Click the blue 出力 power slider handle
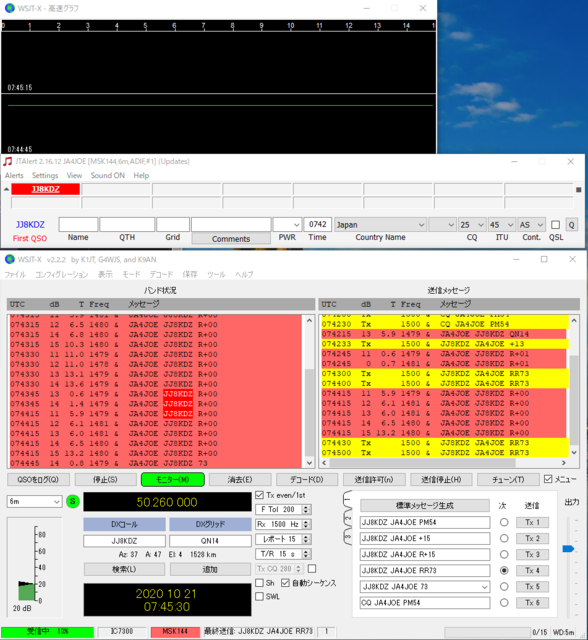 [x=568, y=549]
